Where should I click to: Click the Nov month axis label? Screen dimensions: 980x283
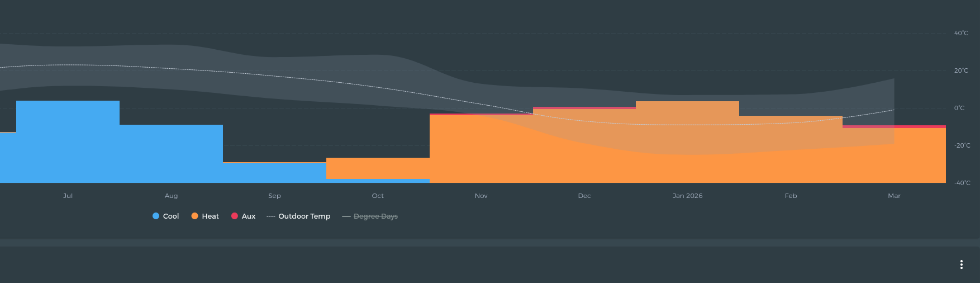tap(481, 196)
